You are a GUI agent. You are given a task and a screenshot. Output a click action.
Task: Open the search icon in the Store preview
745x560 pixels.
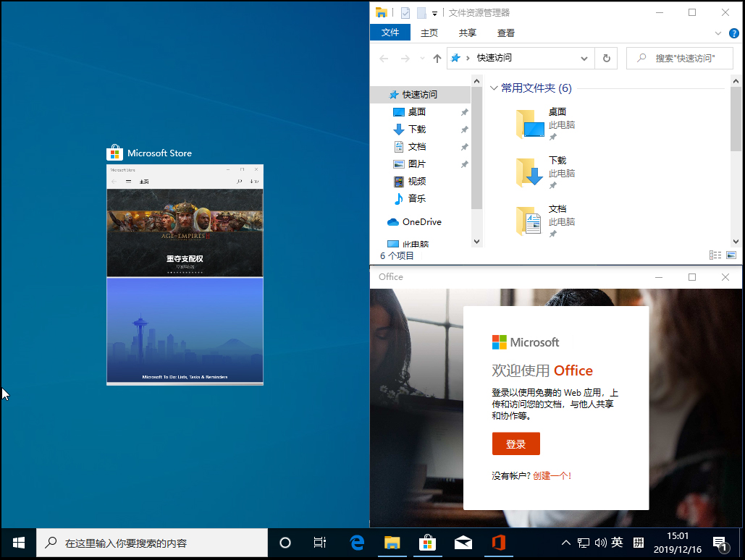239,181
